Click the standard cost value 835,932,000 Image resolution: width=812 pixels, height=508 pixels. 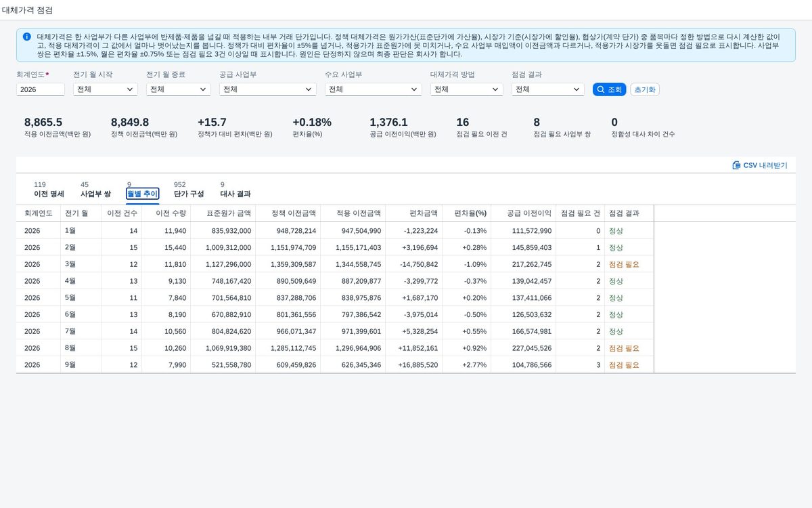click(231, 231)
